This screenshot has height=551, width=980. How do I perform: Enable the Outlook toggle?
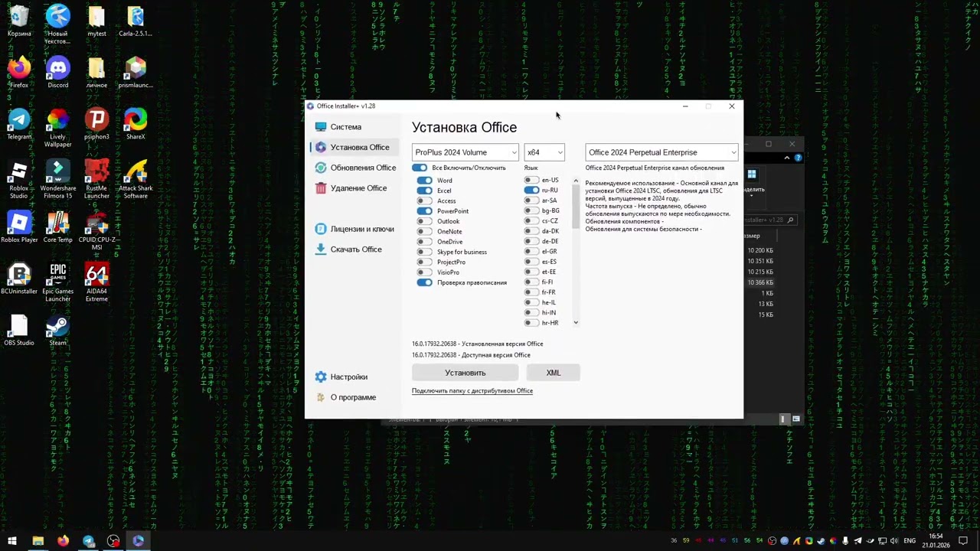click(425, 221)
